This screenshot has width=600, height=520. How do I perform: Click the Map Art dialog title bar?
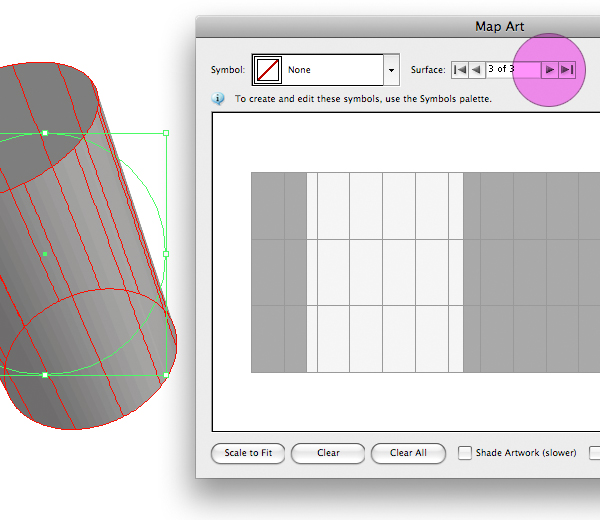click(398, 26)
